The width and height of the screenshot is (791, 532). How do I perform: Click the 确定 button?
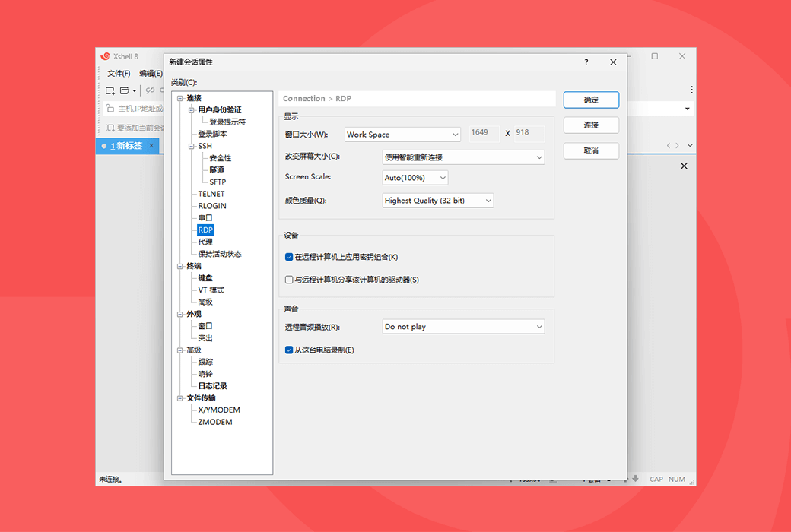tap(591, 100)
